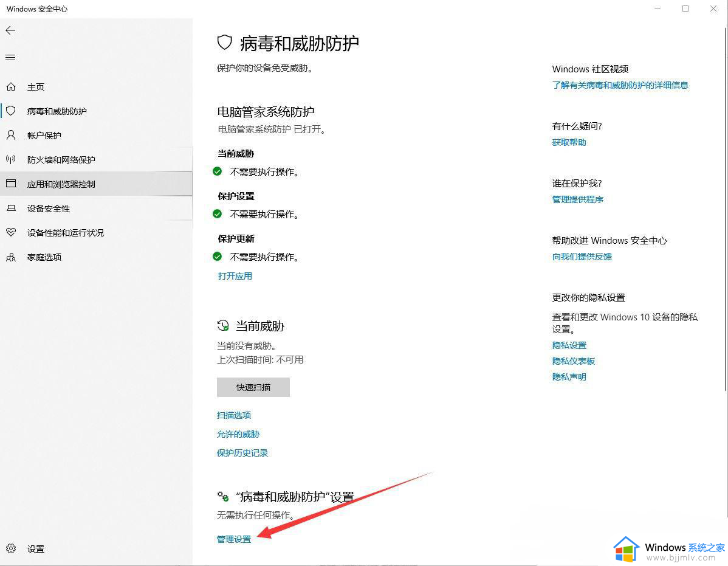Open 设备安全性 in the sidebar
The height and width of the screenshot is (566, 728).
tap(96, 209)
